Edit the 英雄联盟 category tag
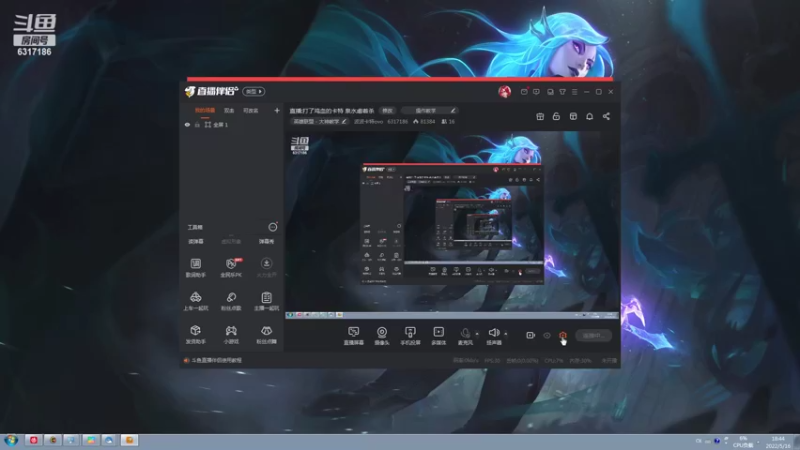800x450 pixels. (x=319, y=121)
